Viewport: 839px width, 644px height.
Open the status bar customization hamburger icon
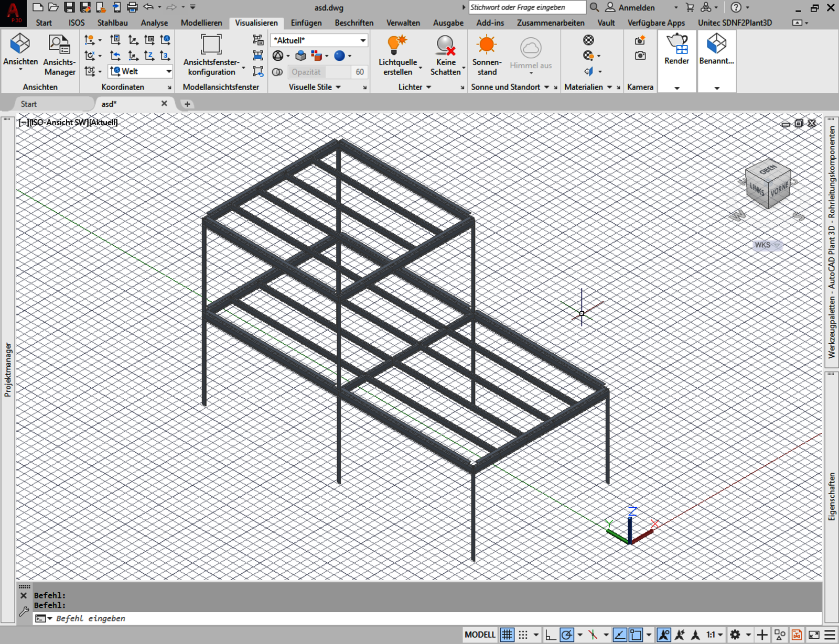830,635
